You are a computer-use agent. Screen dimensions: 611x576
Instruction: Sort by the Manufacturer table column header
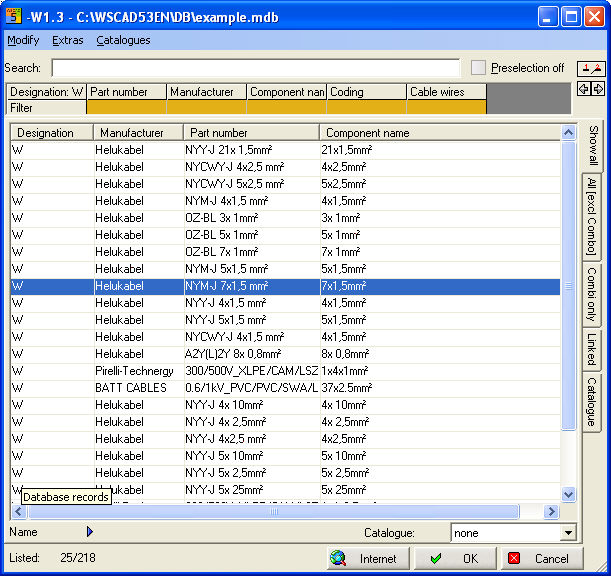point(138,133)
